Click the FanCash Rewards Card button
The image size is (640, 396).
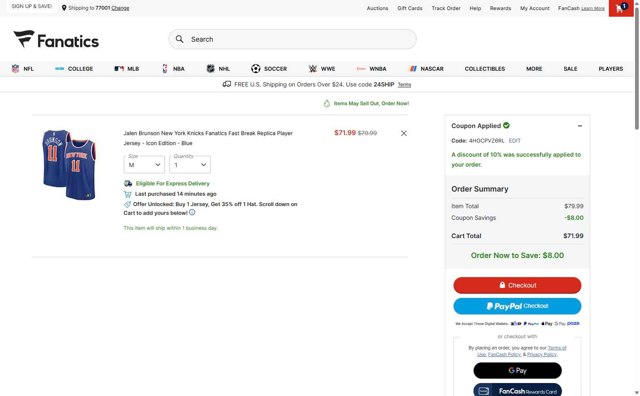click(x=517, y=390)
